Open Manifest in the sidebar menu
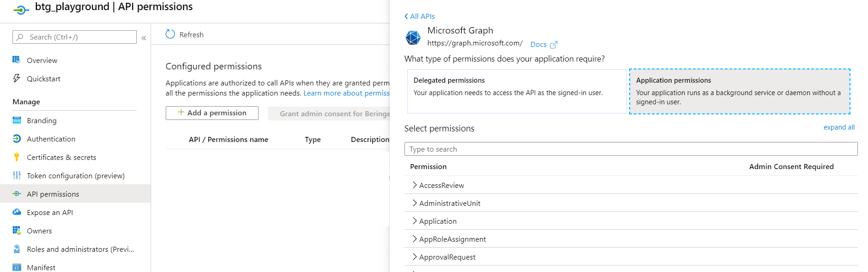868x272 pixels. click(41, 267)
